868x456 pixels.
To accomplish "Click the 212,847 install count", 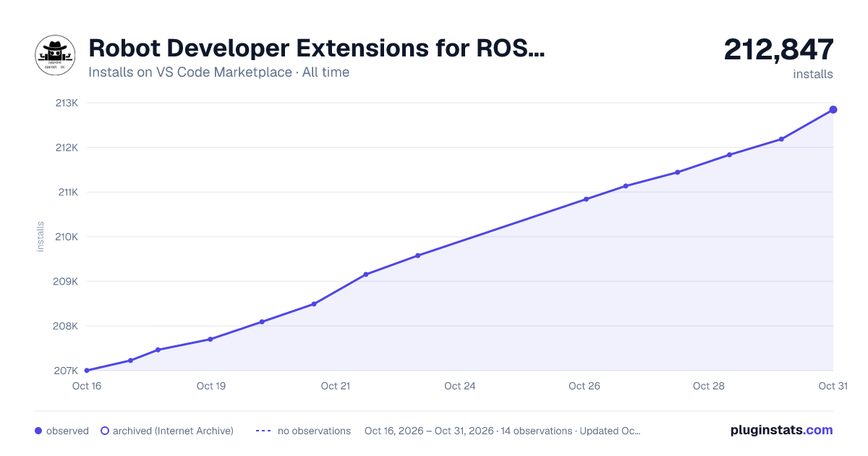I will (x=779, y=49).
